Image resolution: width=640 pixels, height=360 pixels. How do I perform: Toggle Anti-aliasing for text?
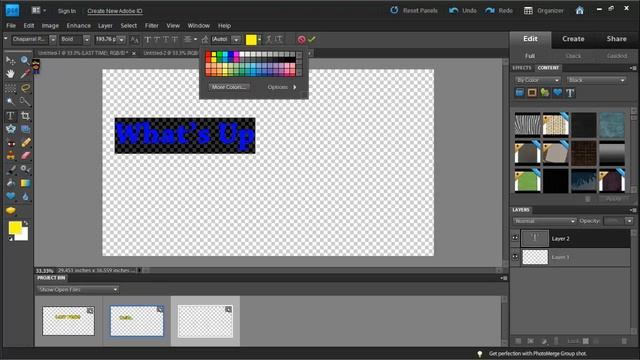[x=134, y=40]
